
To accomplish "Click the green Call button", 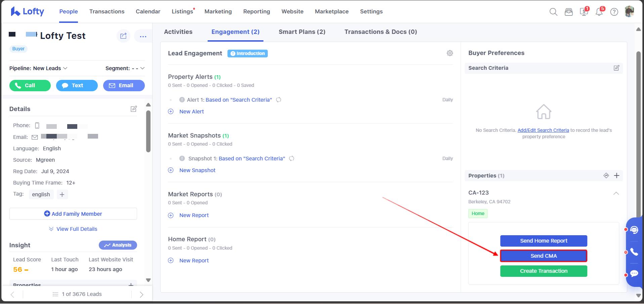I will [x=30, y=86].
